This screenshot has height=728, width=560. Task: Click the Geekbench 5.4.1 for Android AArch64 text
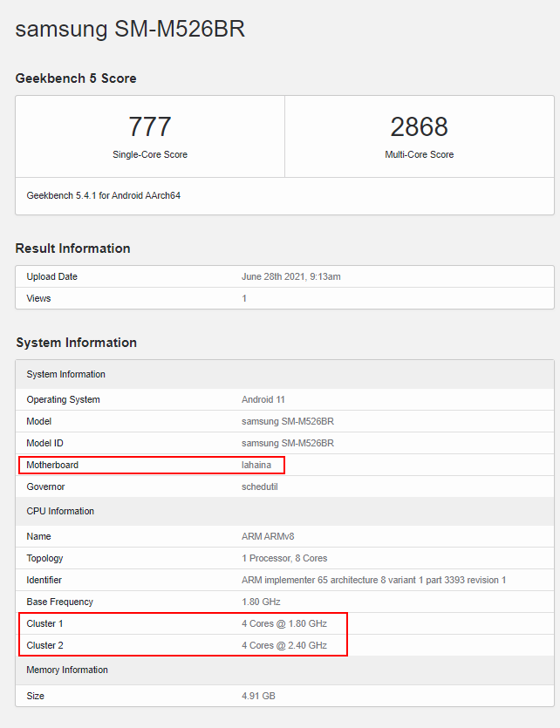point(104,195)
